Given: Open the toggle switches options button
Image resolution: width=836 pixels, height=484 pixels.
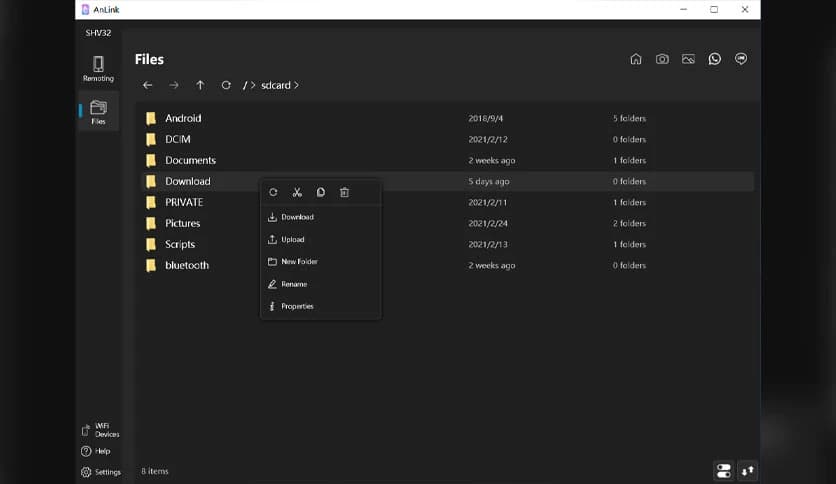Looking at the screenshot, I should click(x=723, y=470).
